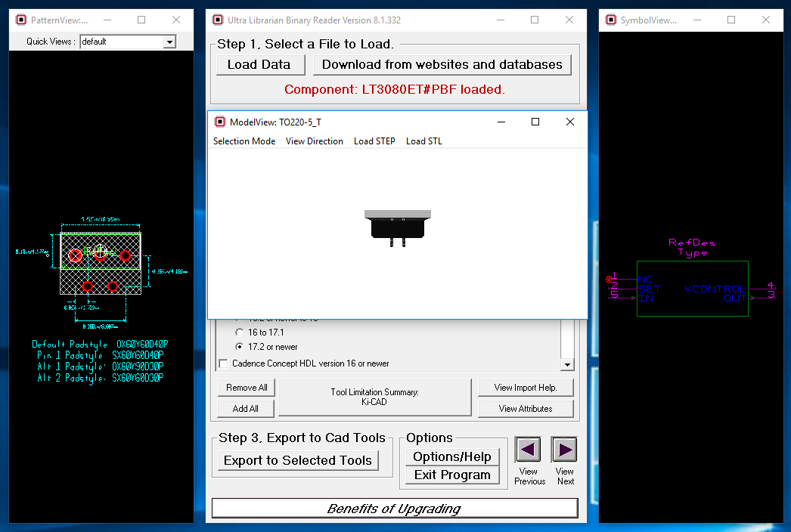
Task: Click the ModelView window title icon
Action: click(220, 122)
